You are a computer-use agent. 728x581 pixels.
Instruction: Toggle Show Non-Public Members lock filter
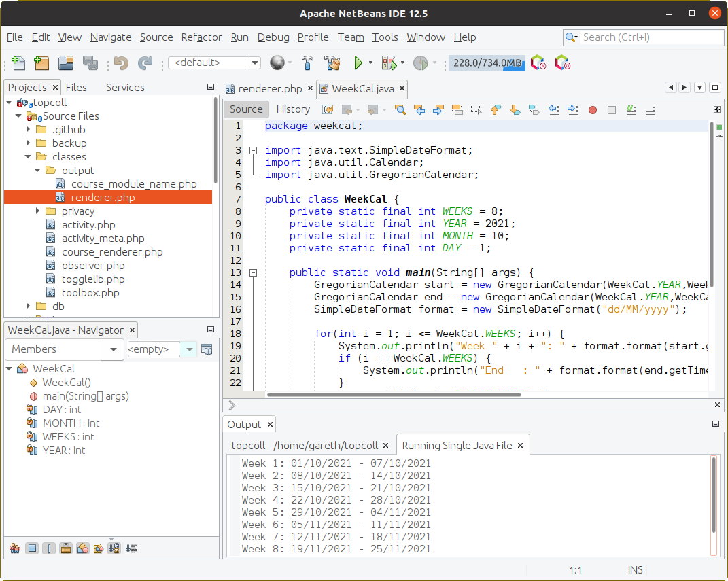pyautogui.click(x=66, y=548)
